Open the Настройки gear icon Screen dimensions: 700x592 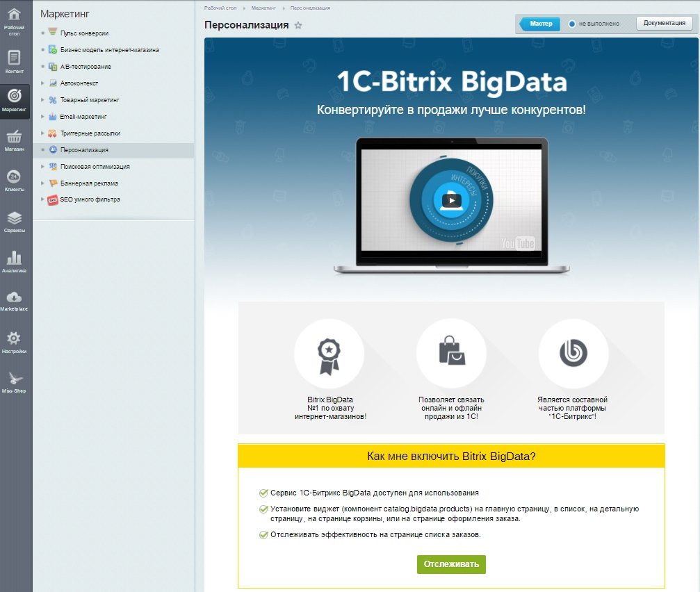tap(14, 338)
